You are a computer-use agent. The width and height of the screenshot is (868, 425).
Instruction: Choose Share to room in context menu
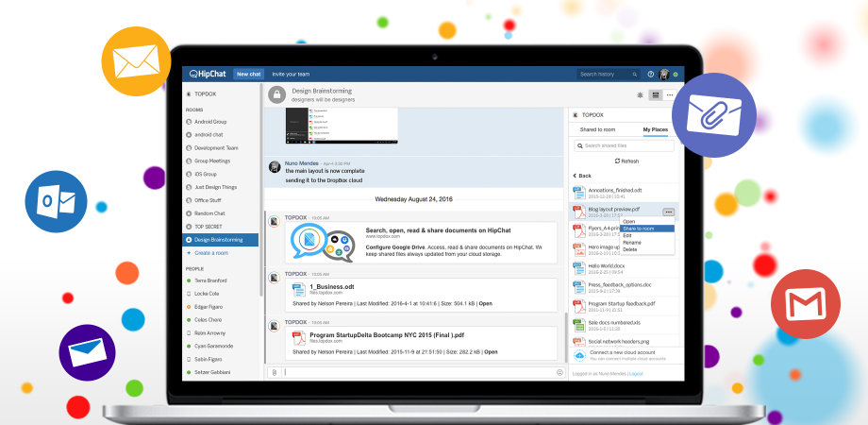646,229
